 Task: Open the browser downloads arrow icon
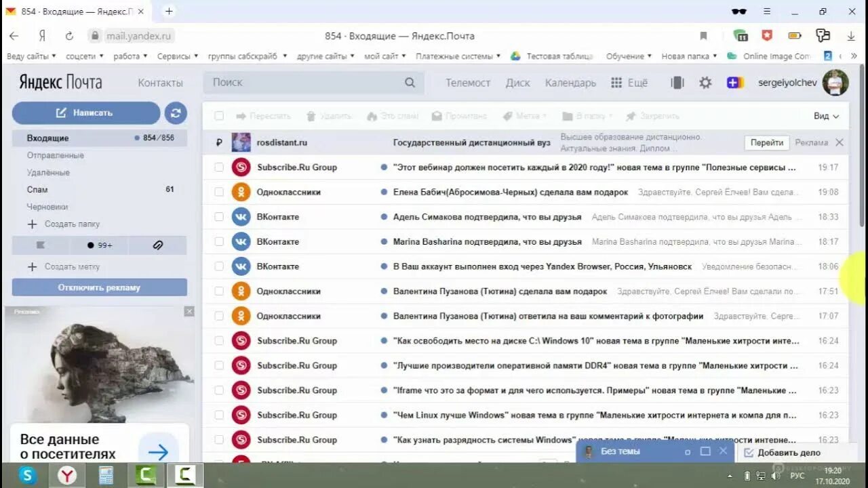[x=851, y=36]
